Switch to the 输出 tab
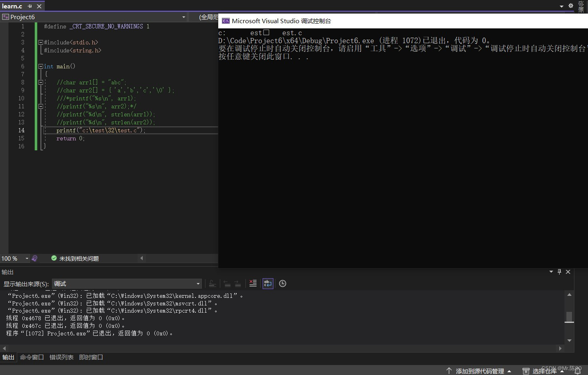Viewport: 588px width, 375px height. click(x=8, y=357)
